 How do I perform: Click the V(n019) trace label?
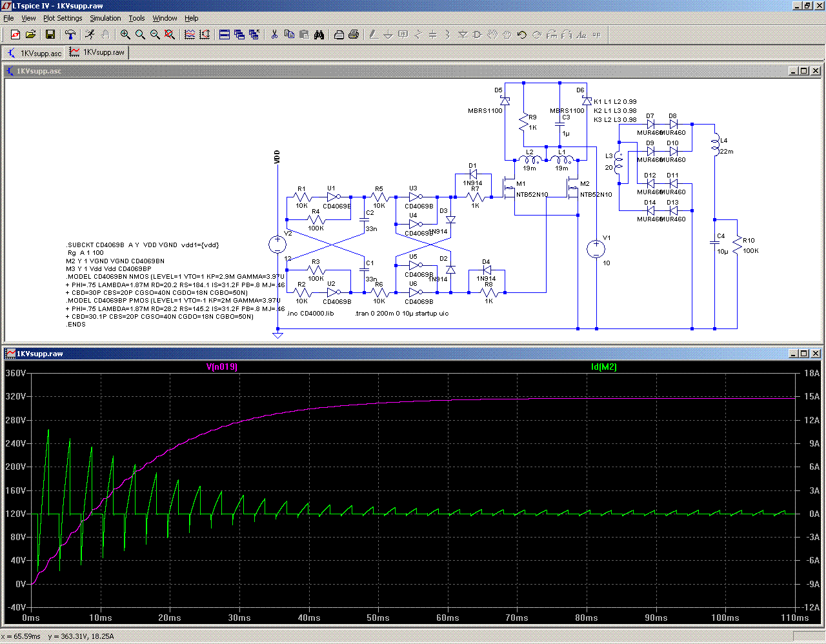[222, 367]
